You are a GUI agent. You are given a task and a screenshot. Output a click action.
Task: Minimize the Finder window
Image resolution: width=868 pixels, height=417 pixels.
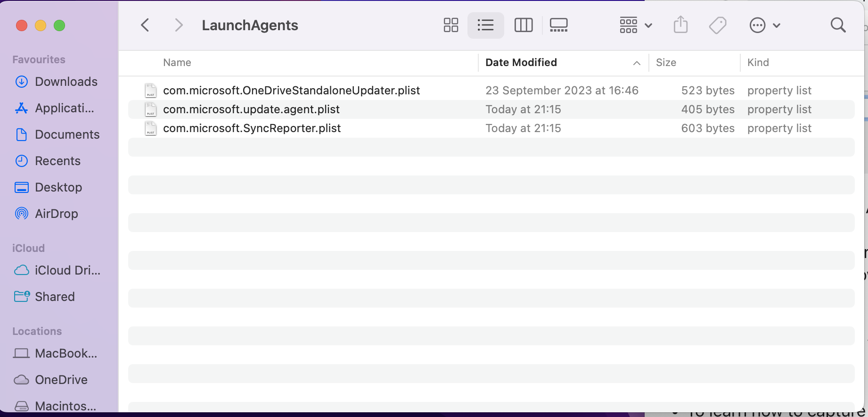(x=41, y=25)
